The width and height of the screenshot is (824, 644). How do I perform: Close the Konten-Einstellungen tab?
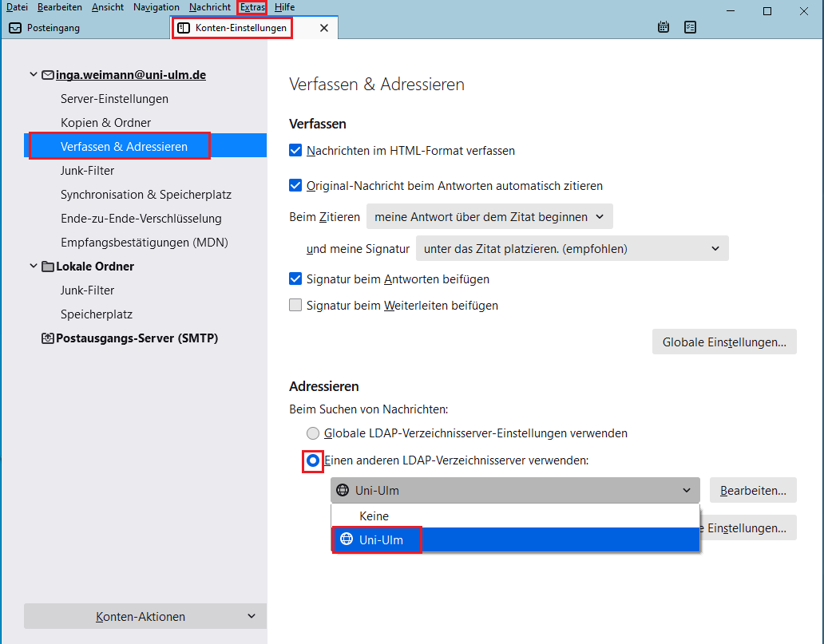[323, 28]
